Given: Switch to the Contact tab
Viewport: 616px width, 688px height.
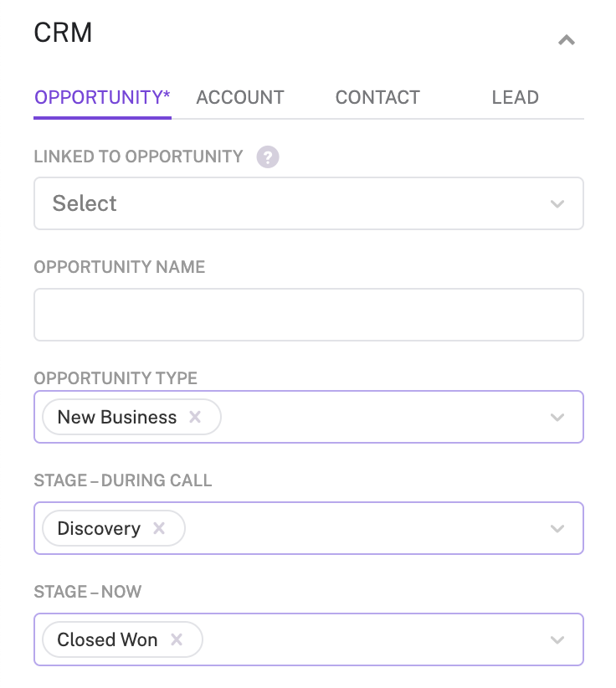Looking at the screenshot, I should pos(377,97).
